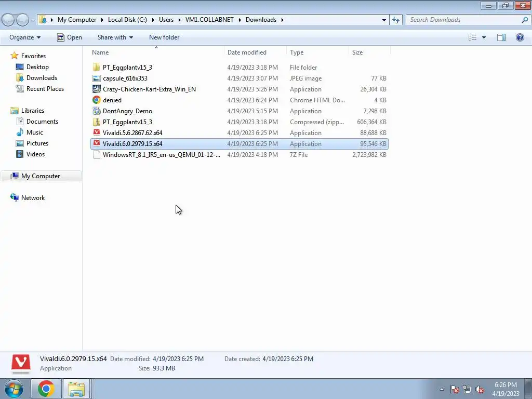The width and height of the screenshot is (532, 399).
Task: Select the file name Vivaldi.5.6.2867.62.x64
Action: [132, 132]
